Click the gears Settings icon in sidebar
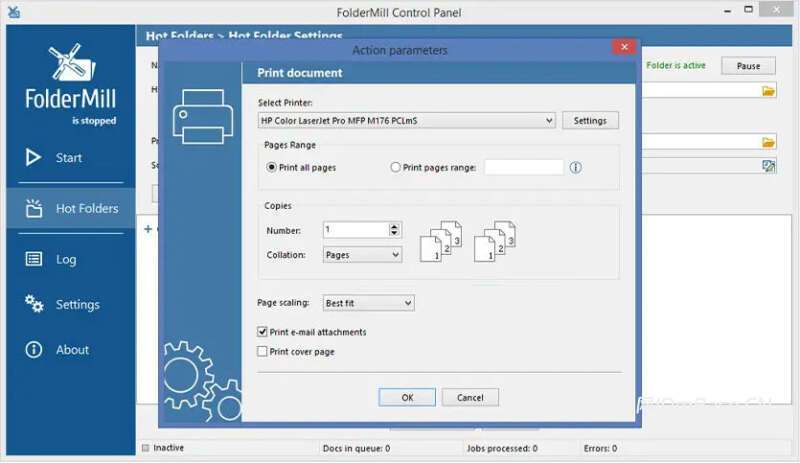The width and height of the screenshot is (800, 463). tap(34, 304)
